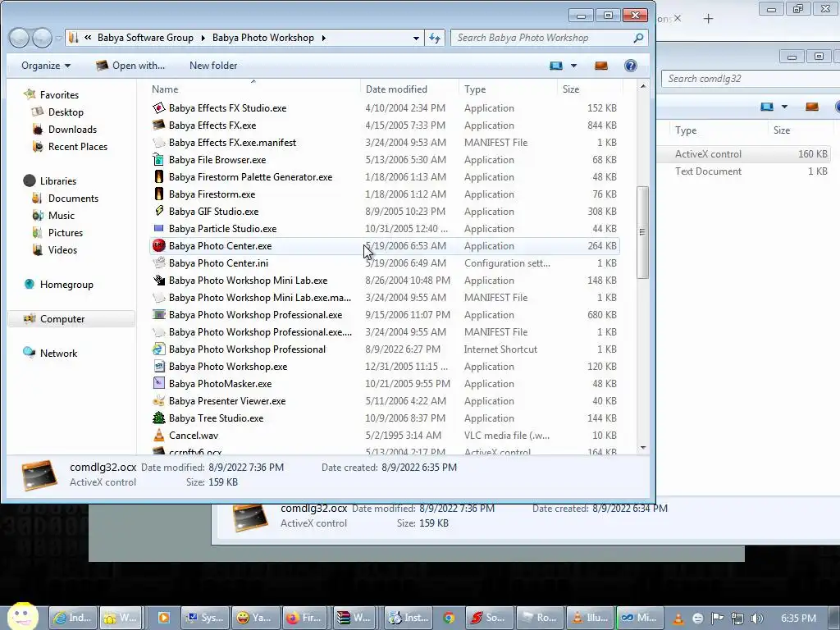Click the Babya Photo Center.ini file icon
840x630 pixels.
tap(158, 263)
